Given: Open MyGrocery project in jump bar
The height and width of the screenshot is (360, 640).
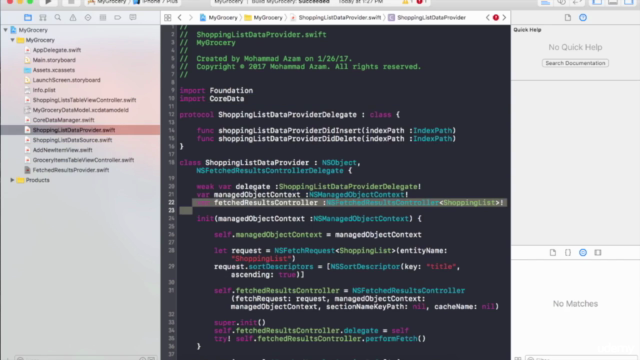Looking at the screenshot, I should [218, 18].
